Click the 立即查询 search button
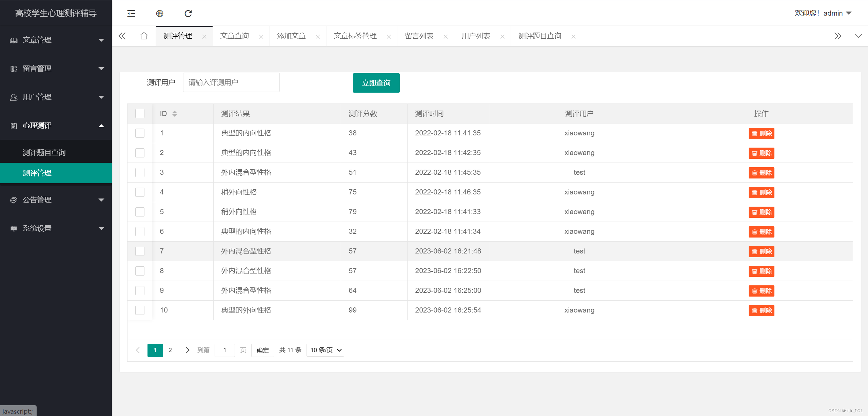868x416 pixels. click(x=376, y=83)
